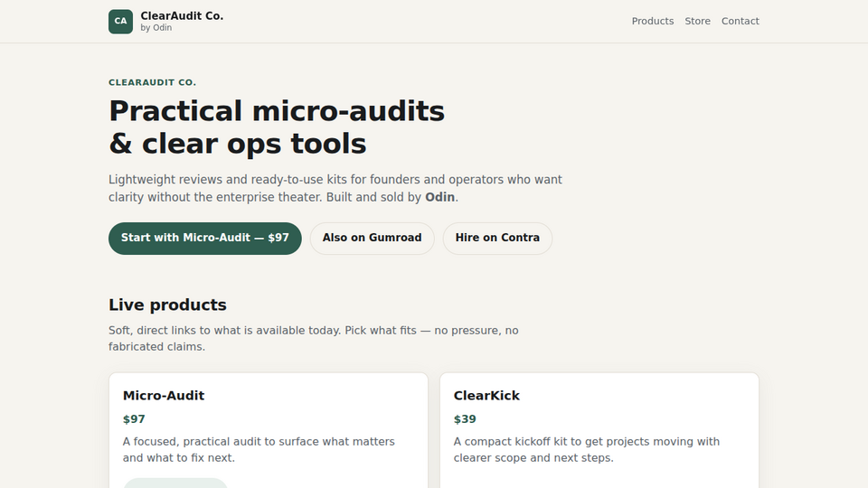Open the Products nav item
This screenshot has height=488, width=868.
click(653, 21)
